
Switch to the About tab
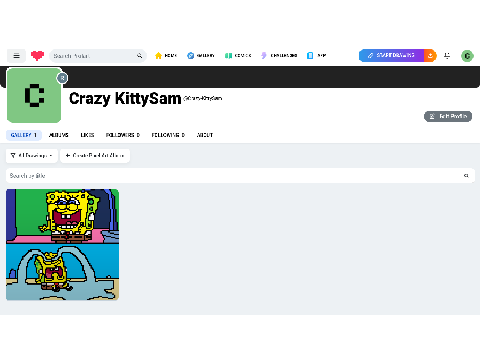point(205,135)
